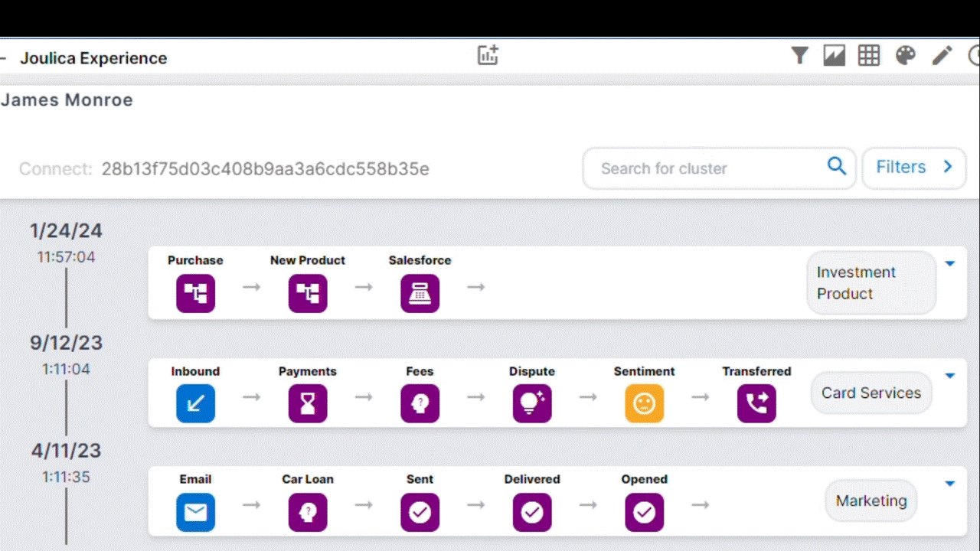The width and height of the screenshot is (980, 551).
Task: Click the search magnifier in the cluster search
Action: coord(837,167)
